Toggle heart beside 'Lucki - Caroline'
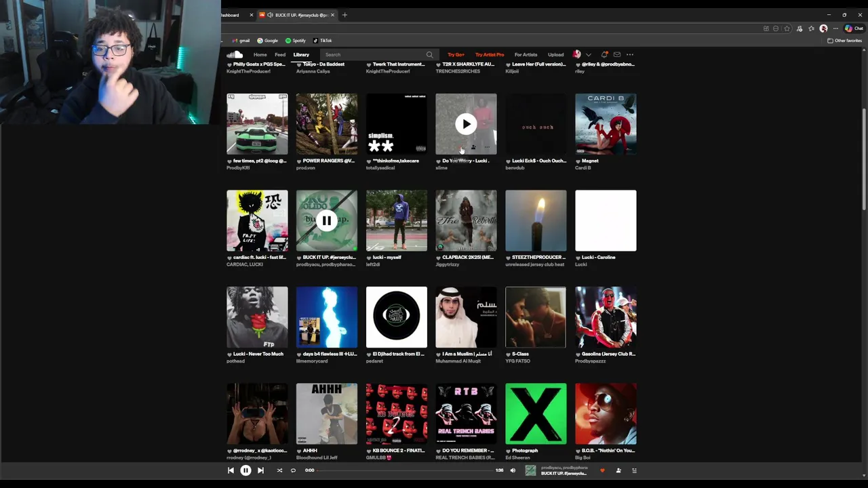 (578, 258)
